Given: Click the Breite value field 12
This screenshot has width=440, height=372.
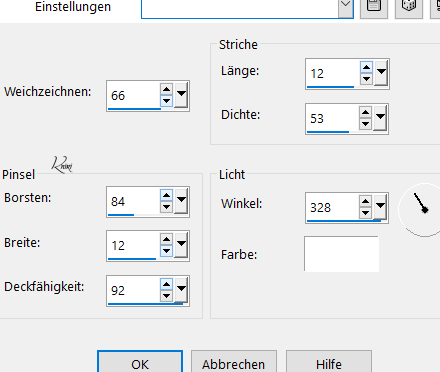Looking at the screenshot, I should [x=134, y=245].
